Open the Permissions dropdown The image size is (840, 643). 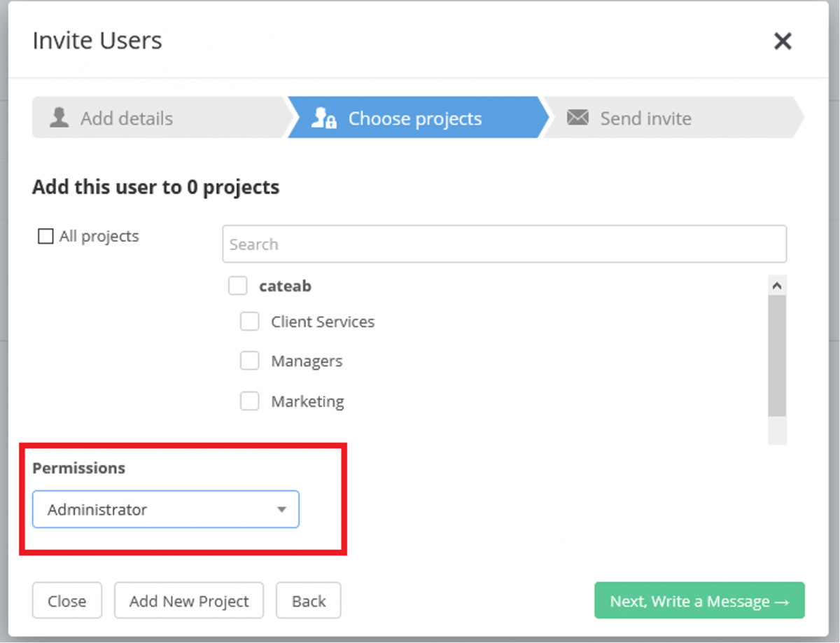pyautogui.click(x=165, y=509)
